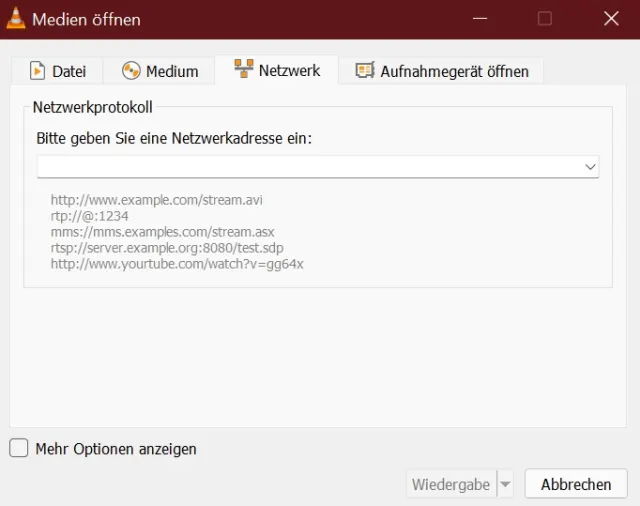Cancel the dialog with Abbrechen
This screenshot has height=506, width=640.
click(576, 484)
